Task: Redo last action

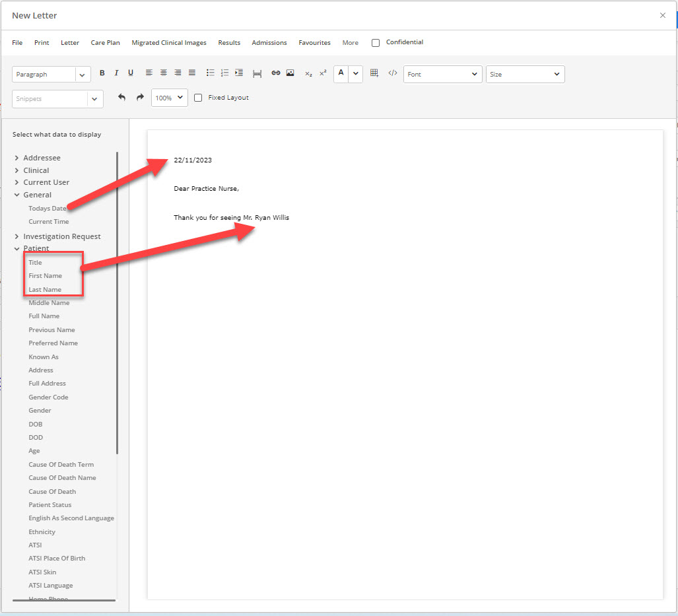Action: pos(140,98)
